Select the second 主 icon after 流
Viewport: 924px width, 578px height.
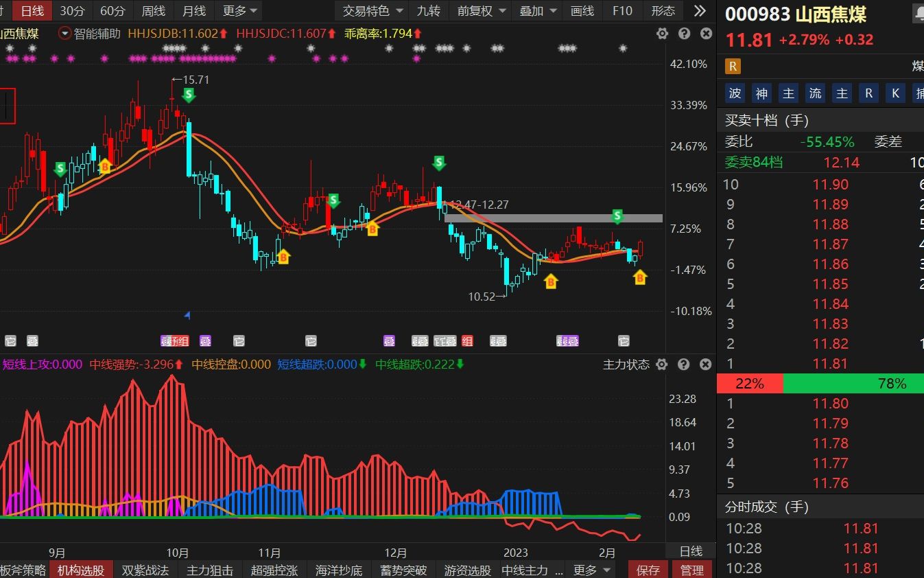pos(842,93)
